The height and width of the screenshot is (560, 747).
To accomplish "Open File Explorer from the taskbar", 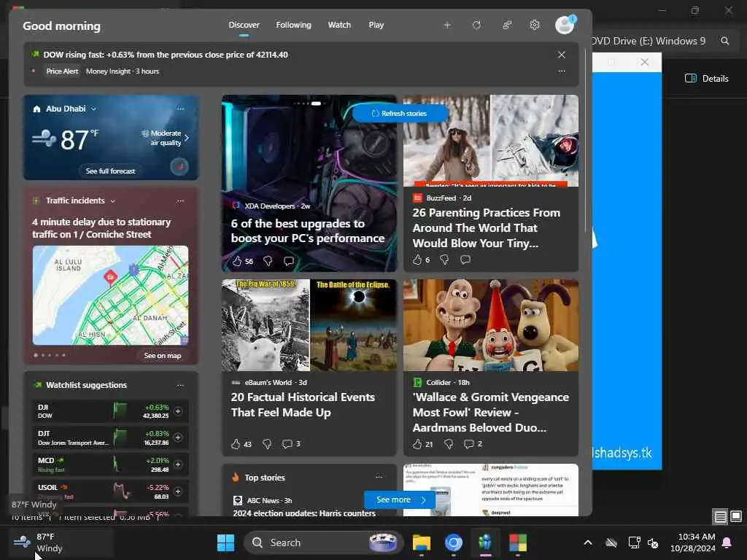I will (x=421, y=542).
